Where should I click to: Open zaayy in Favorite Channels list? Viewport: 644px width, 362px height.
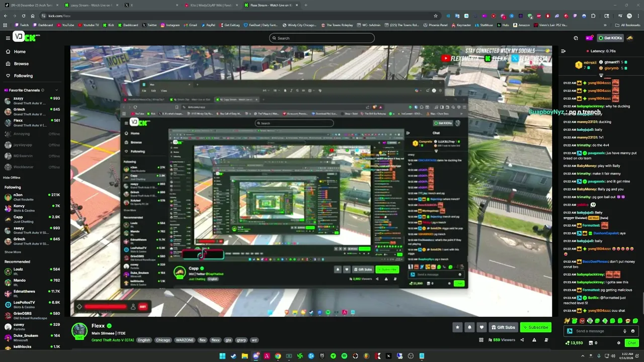pos(31,101)
